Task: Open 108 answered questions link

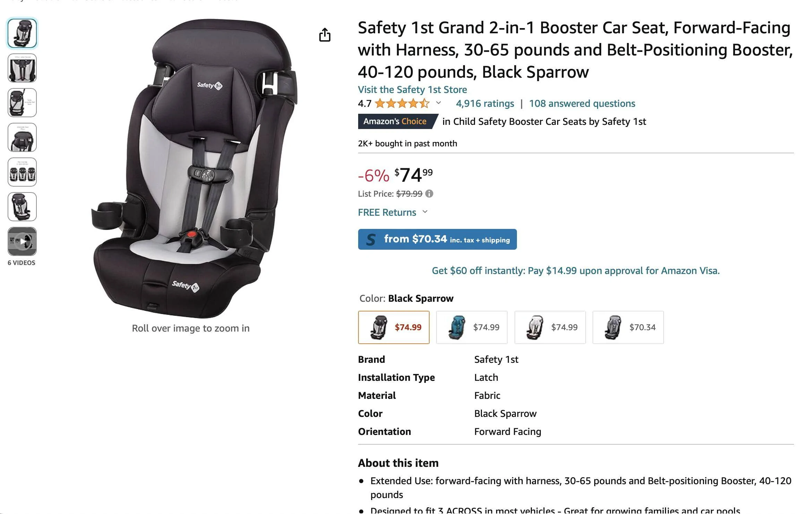Action: 582,103
